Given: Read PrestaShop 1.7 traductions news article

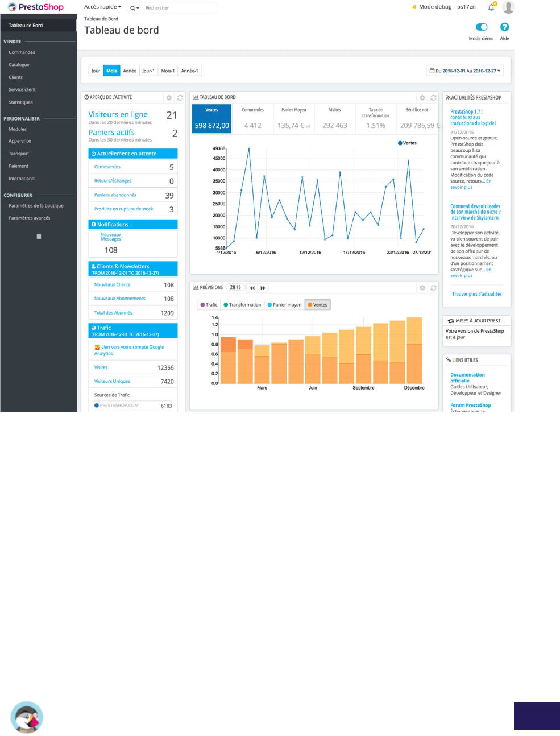Looking at the screenshot, I should [473, 117].
